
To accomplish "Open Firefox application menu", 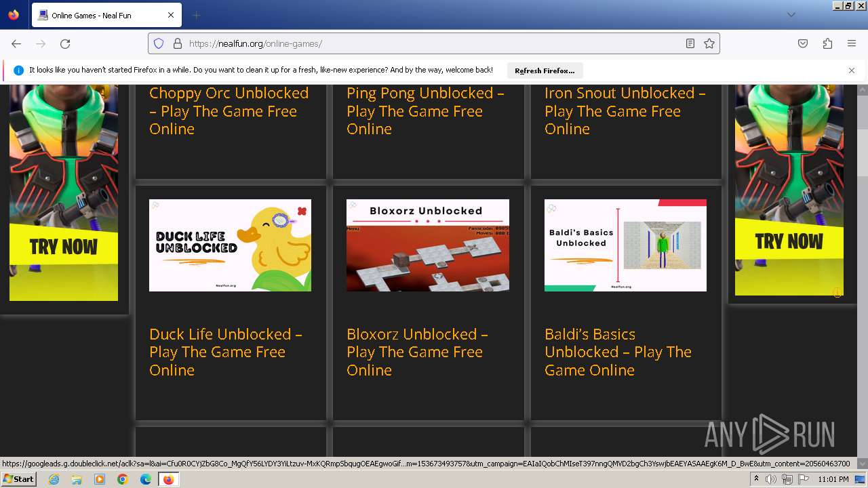I will coord(852,43).
